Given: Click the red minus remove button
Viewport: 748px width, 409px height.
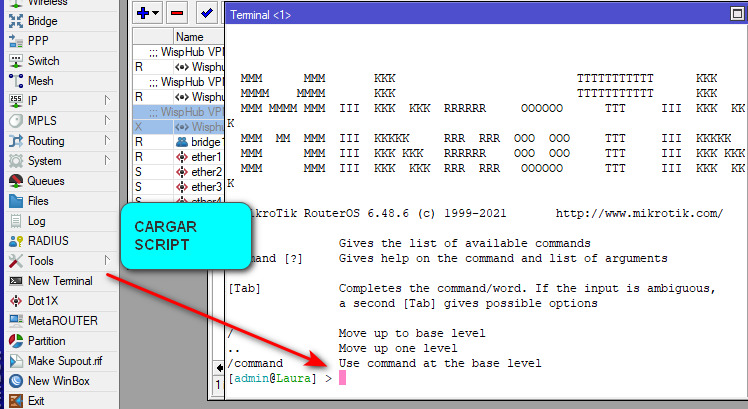Looking at the screenshot, I should click(177, 13).
